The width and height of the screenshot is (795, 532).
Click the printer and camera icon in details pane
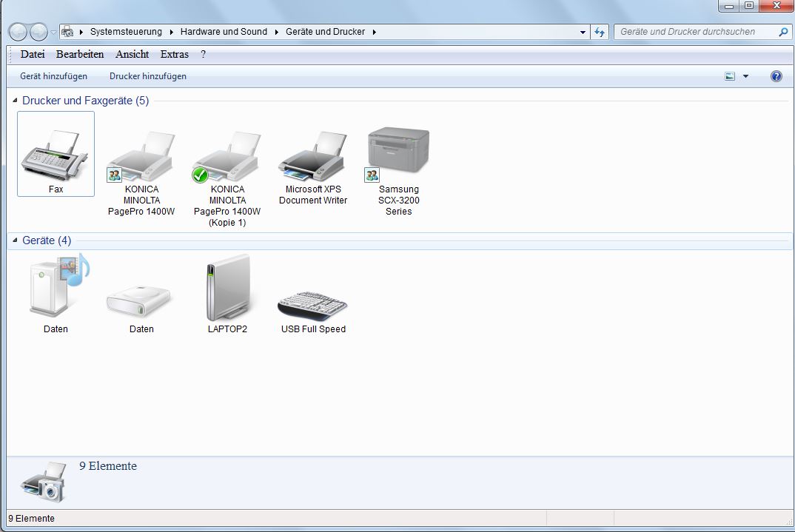[x=44, y=482]
